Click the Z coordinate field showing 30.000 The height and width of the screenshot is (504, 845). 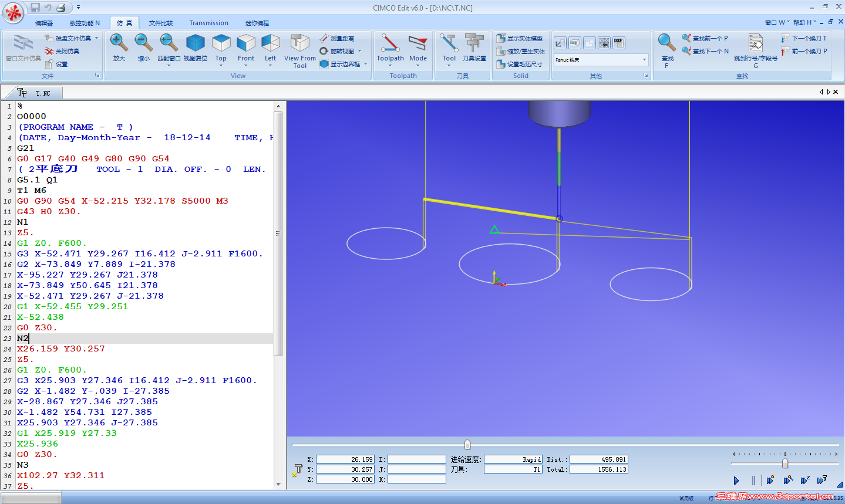pyautogui.click(x=345, y=479)
